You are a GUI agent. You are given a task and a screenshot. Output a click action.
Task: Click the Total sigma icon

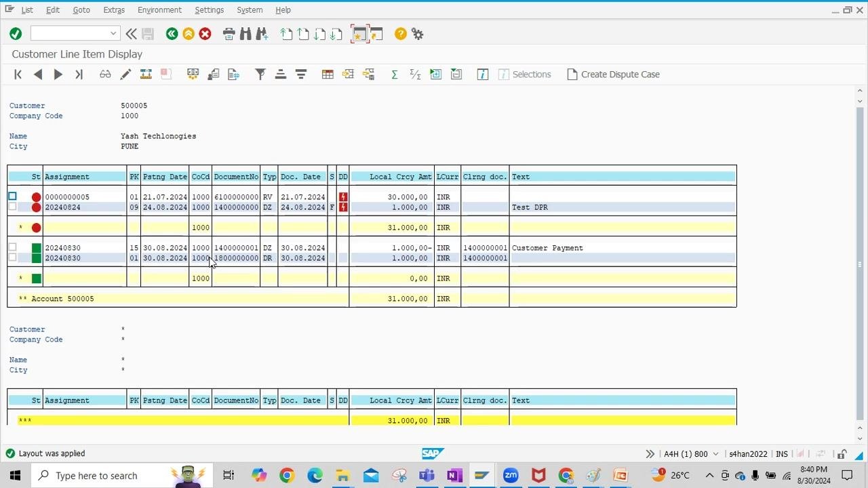(x=394, y=75)
